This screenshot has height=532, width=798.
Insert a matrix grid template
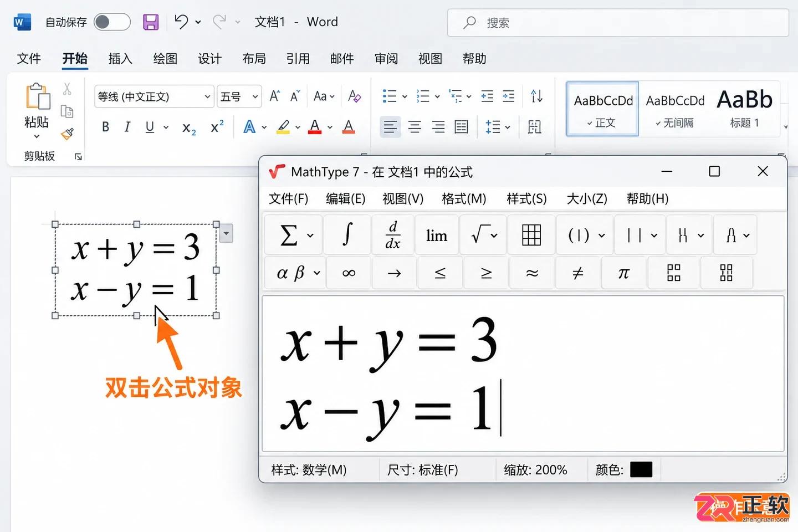(x=531, y=234)
